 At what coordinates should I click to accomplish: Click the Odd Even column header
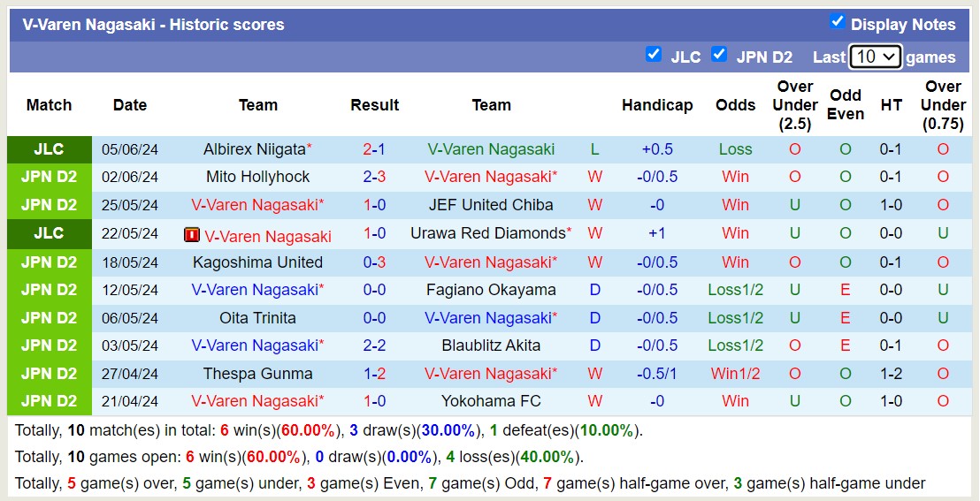tap(846, 105)
